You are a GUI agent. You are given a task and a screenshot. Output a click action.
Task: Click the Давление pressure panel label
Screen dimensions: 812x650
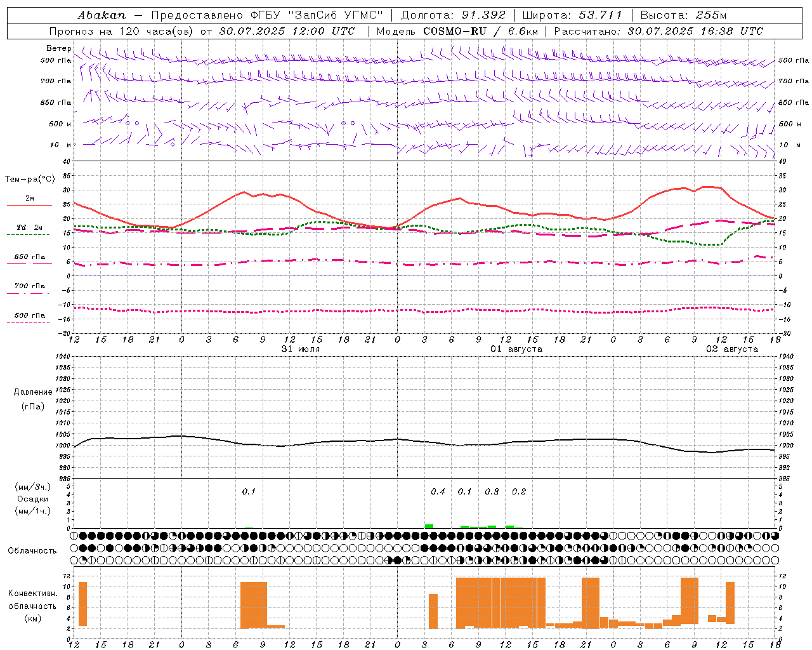click(x=33, y=392)
